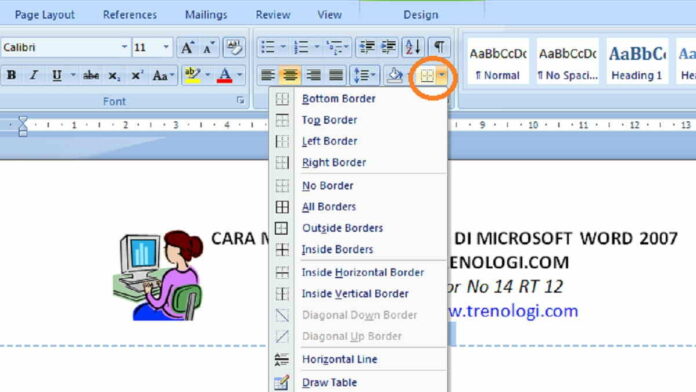
Task: Open underline style dropdown arrow
Action: (73, 75)
